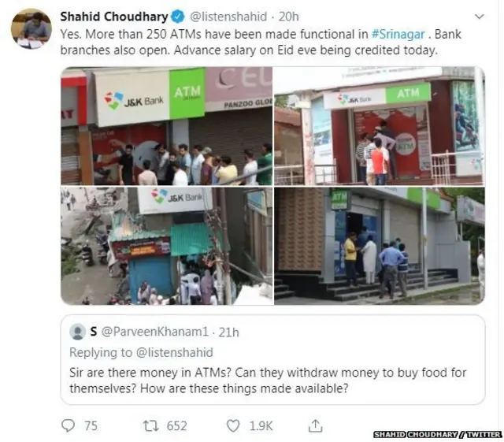This screenshot has height=442, width=504.
Task: Click the 20h timestamp
Action: 289,17
